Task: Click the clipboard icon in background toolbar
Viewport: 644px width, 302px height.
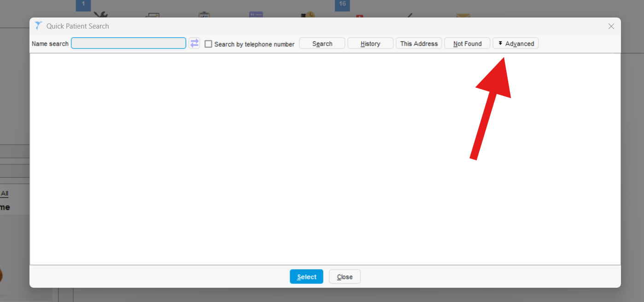Action: 204,15
